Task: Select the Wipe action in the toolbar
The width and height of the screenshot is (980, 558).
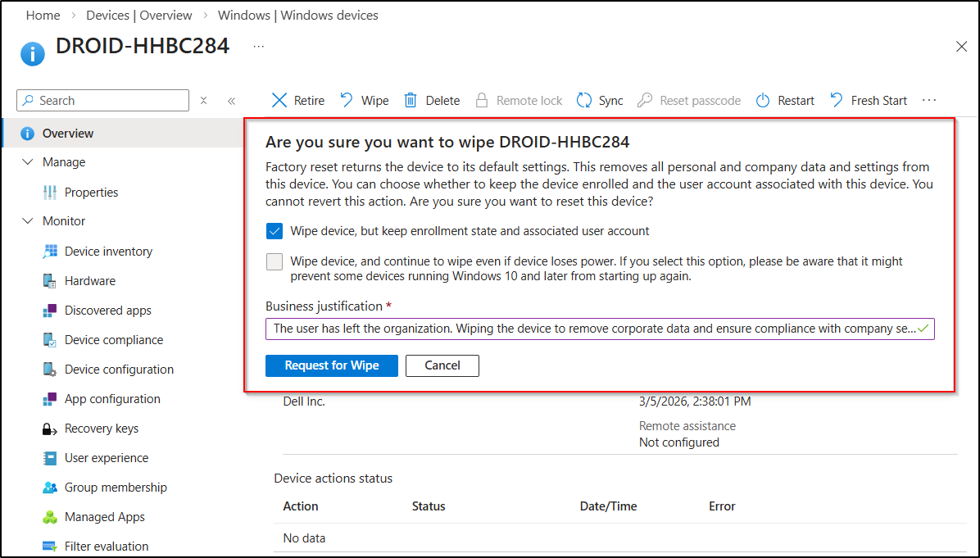Action: coord(364,100)
